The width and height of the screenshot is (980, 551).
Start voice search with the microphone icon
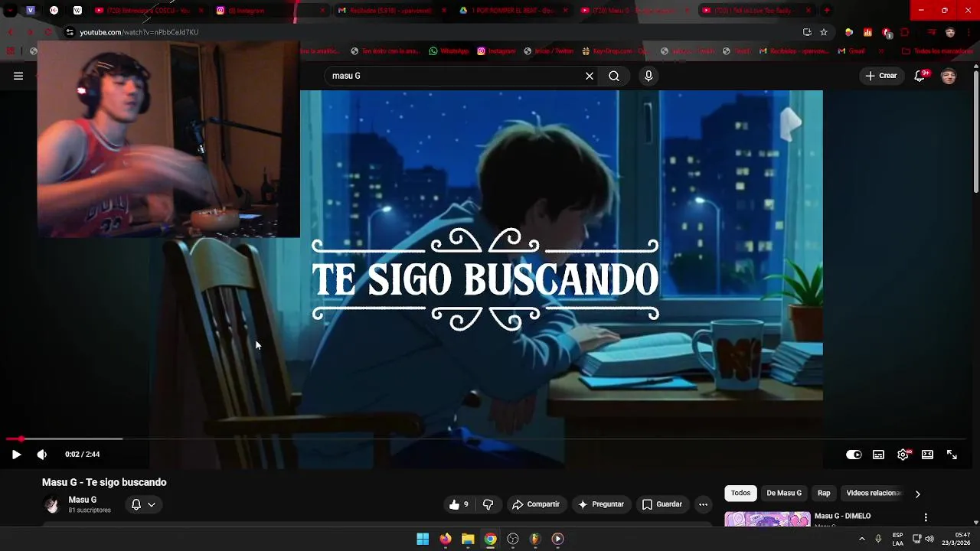[x=648, y=76]
